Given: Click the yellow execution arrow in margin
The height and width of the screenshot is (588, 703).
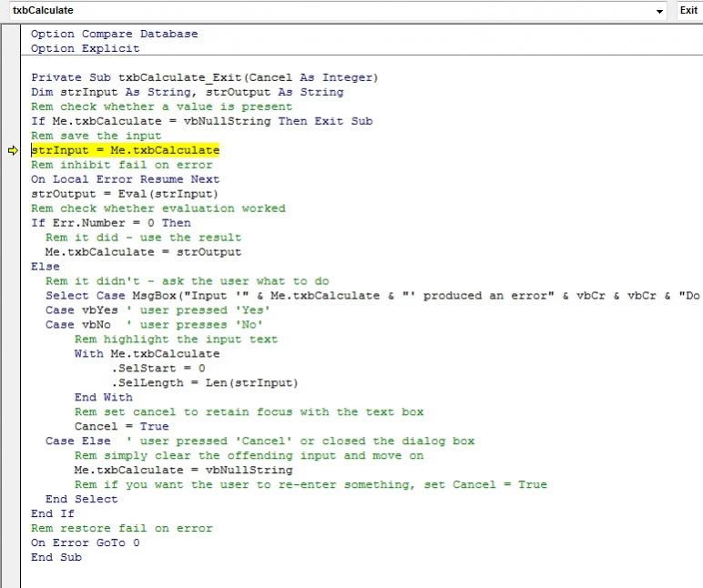Looking at the screenshot, I should click(x=13, y=150).
